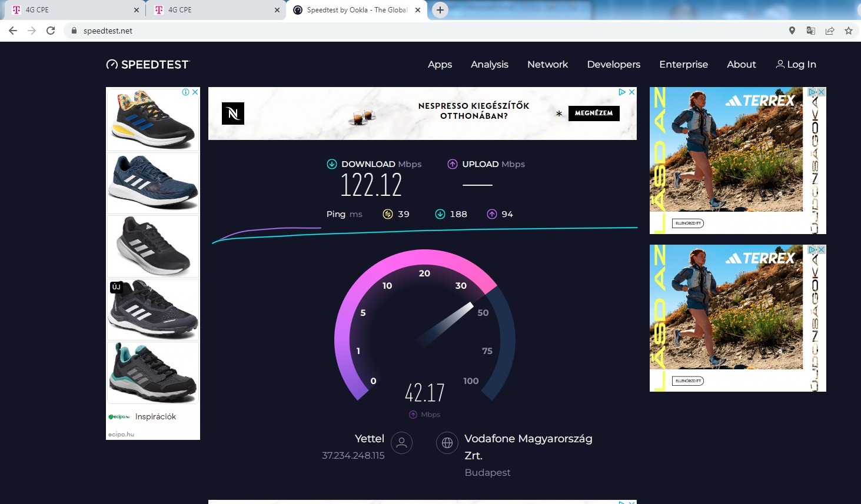Bookmark this page with the star icon
Viewport: 861px width, 504px height.
coord(849,31)
